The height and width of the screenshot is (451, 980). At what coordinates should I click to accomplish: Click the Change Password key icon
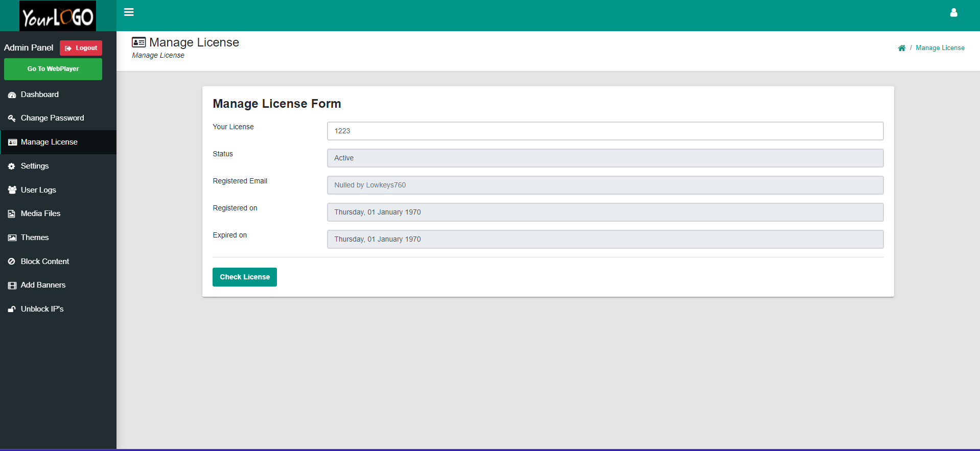click(x=12, y=118)
